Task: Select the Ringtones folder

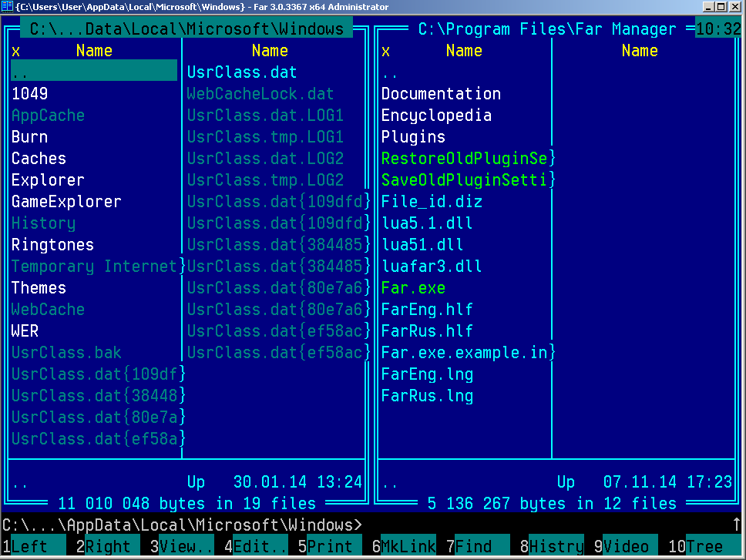Action: point(53,245)
